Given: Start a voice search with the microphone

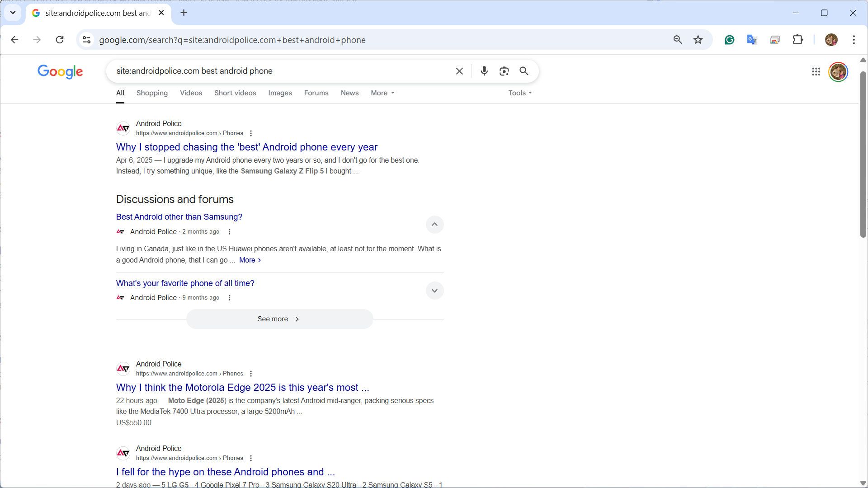Looking at the screenshot, I should click(484, 71).
